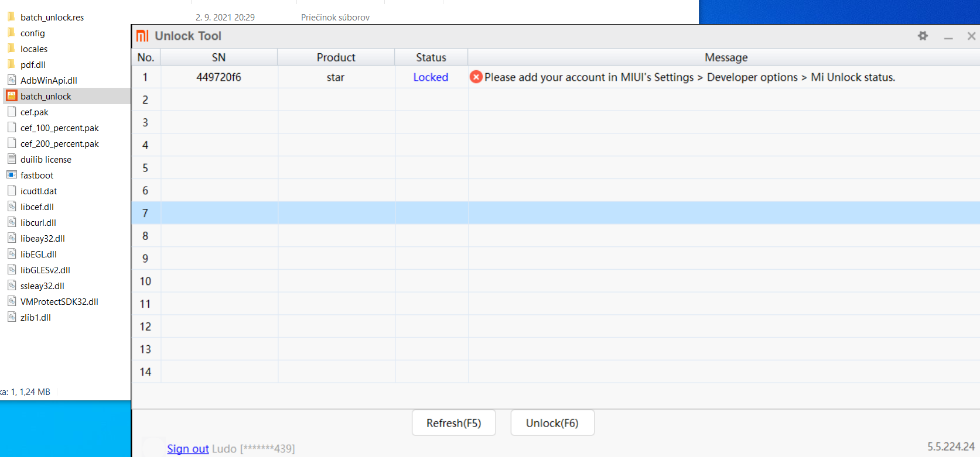Click the zlib1.dll file icon
Image resolution: width=980 pixels, height=457 pixels.
point(11,317)
